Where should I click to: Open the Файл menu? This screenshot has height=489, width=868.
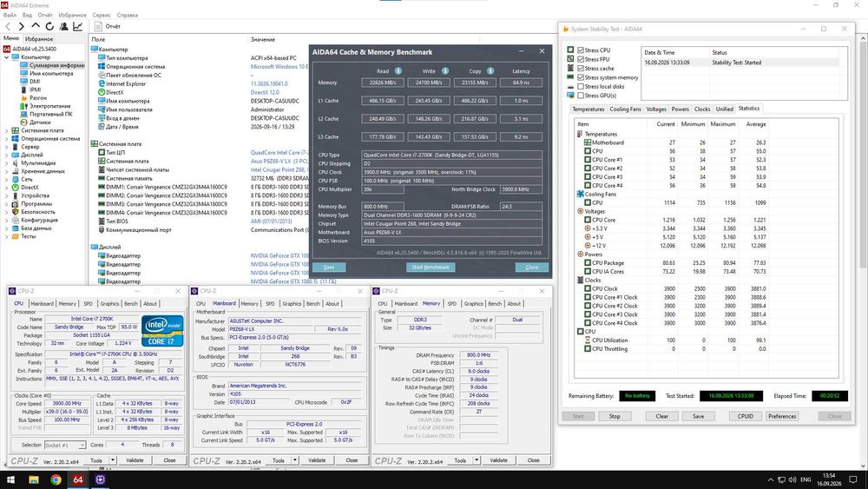[10, 15]
